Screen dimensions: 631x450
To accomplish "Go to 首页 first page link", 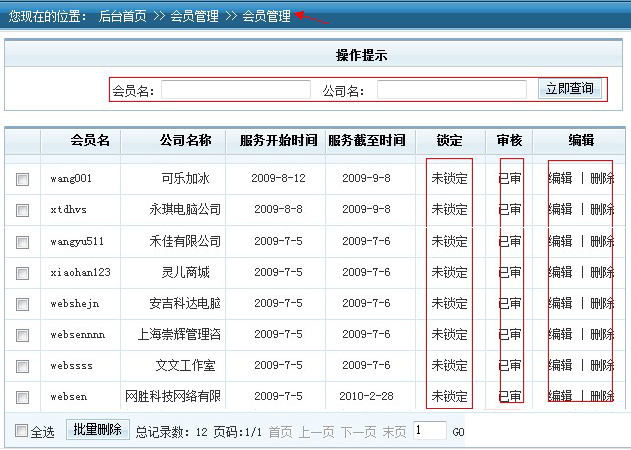I will [280, 432].
